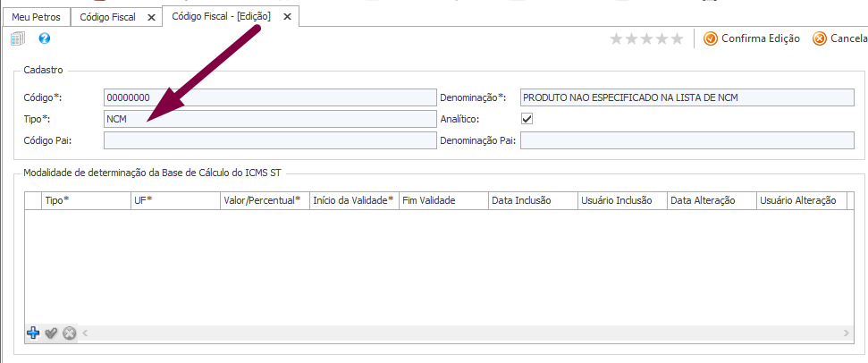Confirm the grid row with checkmark icon
The height and width of the screenshot is (363, 868).
click(x=52, y=333)
